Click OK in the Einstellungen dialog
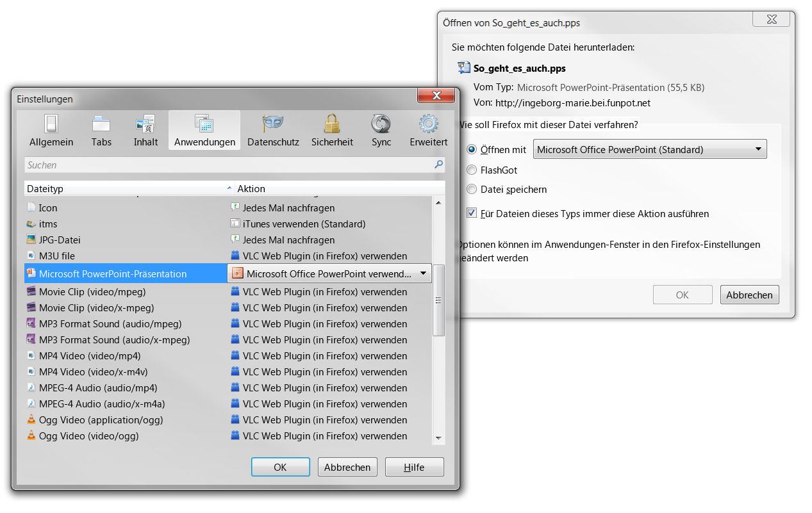This screenshot has width=812, height=513. point(280,467)
